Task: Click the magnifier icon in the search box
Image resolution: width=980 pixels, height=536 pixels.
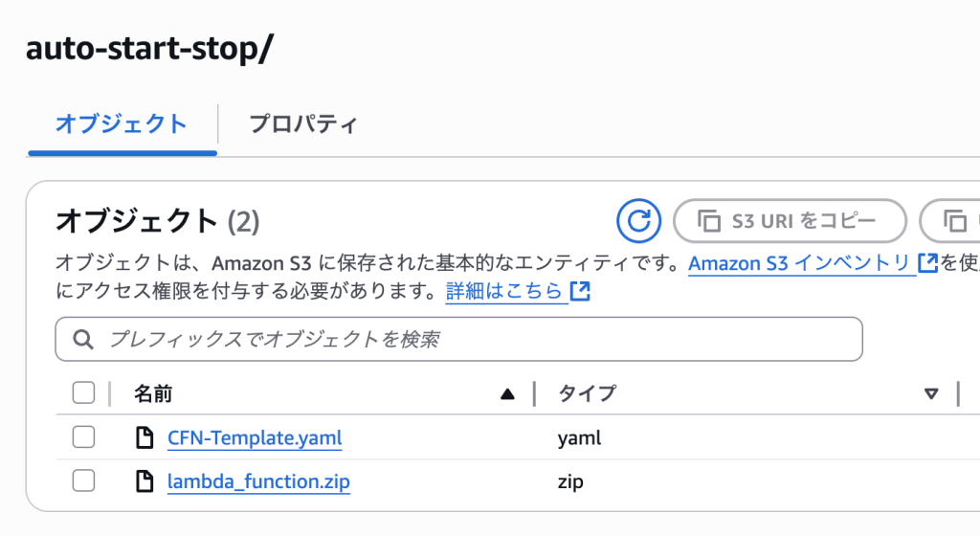Action: pos(83,340)
